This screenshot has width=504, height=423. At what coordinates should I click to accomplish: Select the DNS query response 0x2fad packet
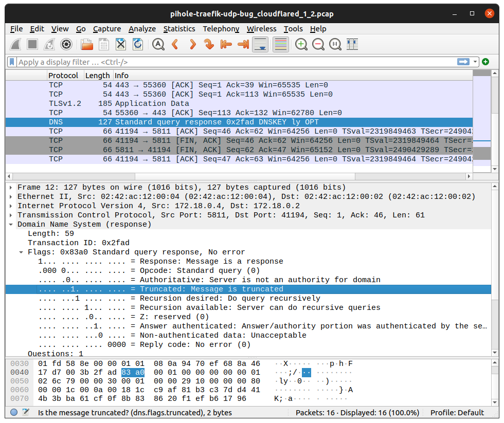[239, 122]
